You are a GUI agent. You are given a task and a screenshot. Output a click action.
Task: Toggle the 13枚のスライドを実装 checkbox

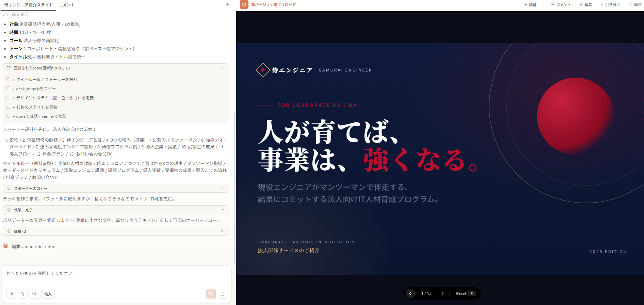pos(9,107)
